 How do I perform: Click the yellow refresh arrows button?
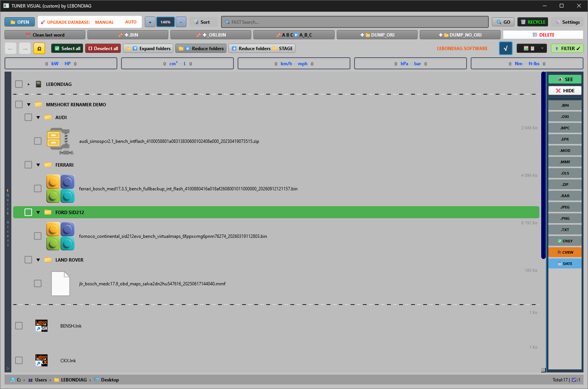click(39, 48)
